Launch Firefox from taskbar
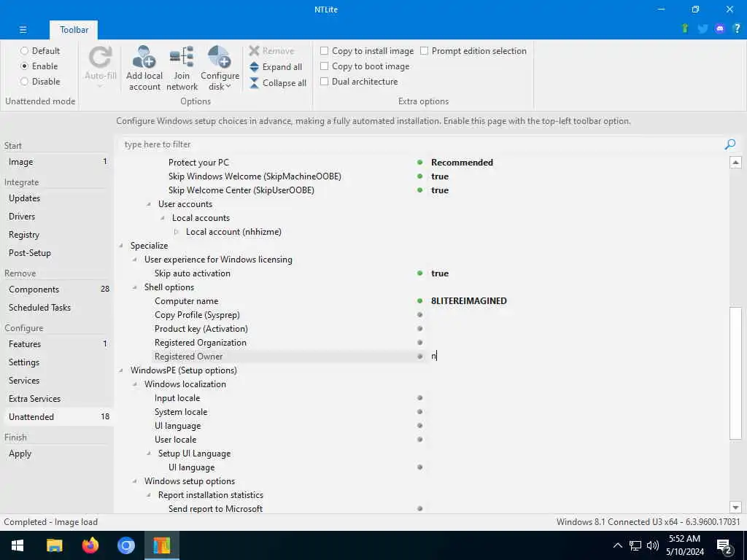747x560 pixels. point(90,545)
